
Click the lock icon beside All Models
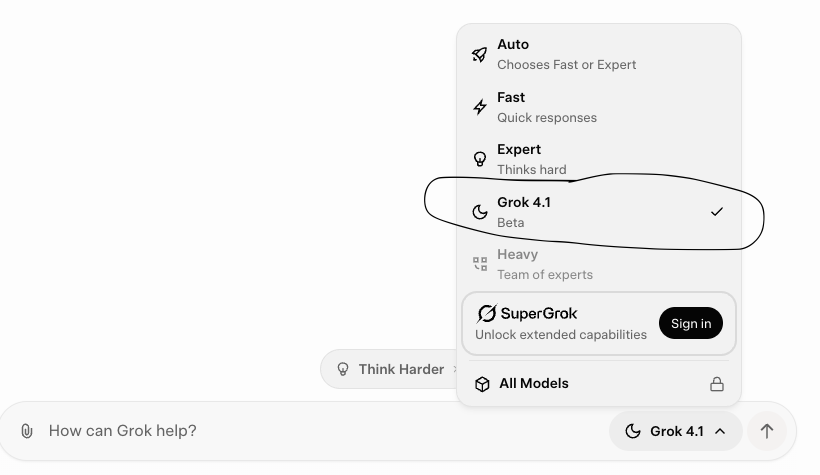(716, 384)
